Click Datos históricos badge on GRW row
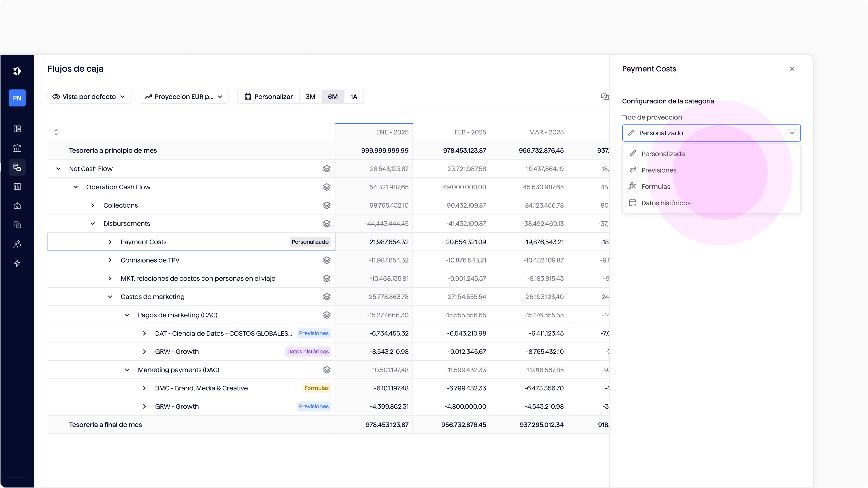 [x=308, y=352]
